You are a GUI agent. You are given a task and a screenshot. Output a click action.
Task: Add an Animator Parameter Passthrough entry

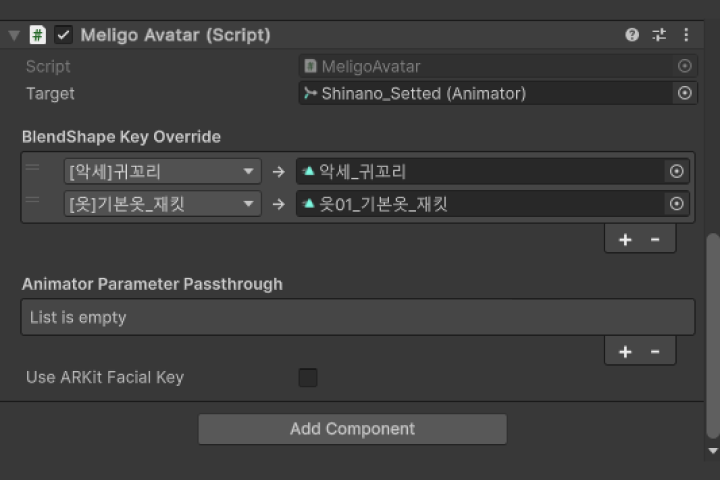[625, 352]
